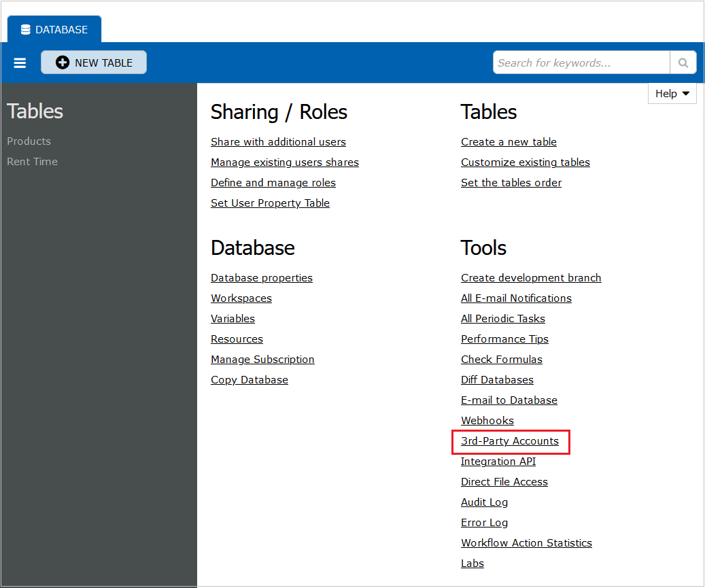Open the hamburger menu icon

[20, 63]
